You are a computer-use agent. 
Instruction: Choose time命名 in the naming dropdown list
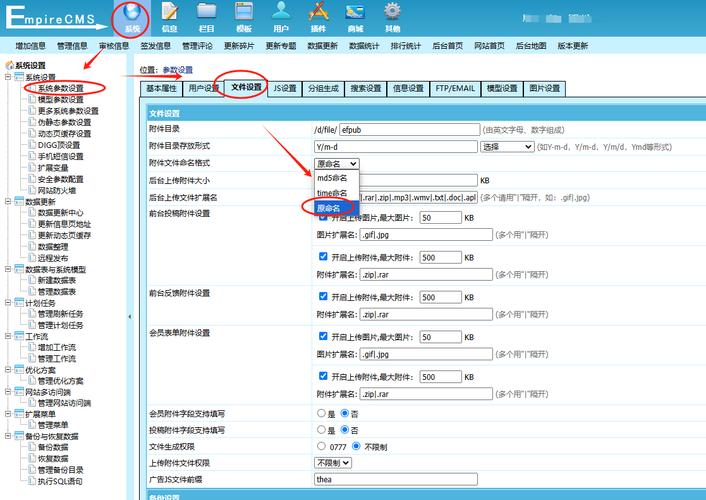point(332,193)
